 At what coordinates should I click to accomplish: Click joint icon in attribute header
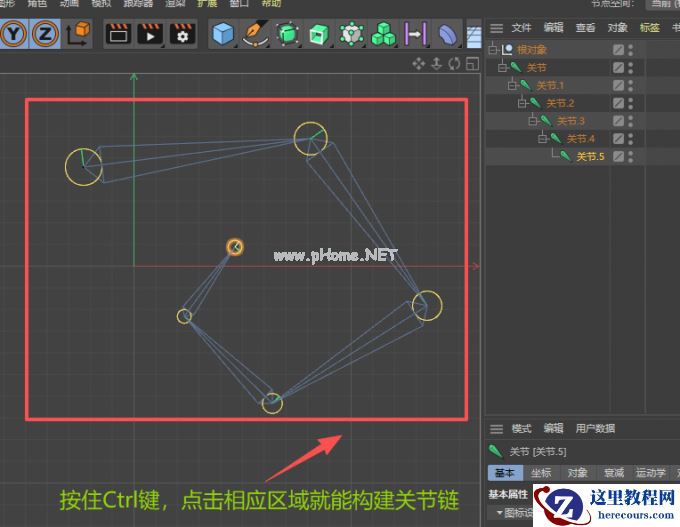click(496, 452)
